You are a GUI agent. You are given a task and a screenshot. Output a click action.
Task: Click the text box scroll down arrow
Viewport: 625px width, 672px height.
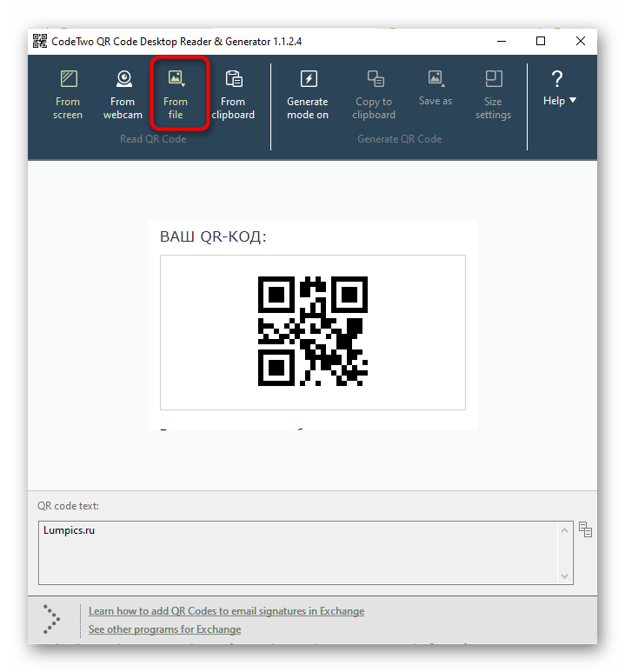point(564,576)
